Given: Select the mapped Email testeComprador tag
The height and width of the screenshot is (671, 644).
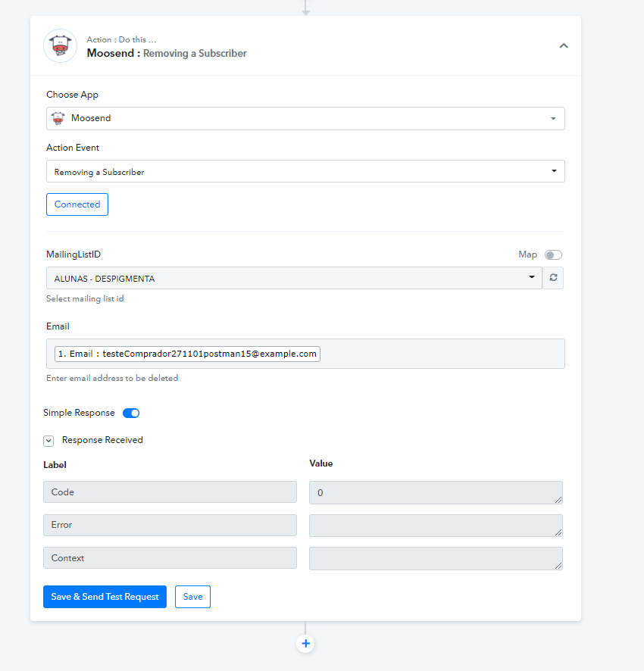Looking at the screenshot, I should coord(187,354).
